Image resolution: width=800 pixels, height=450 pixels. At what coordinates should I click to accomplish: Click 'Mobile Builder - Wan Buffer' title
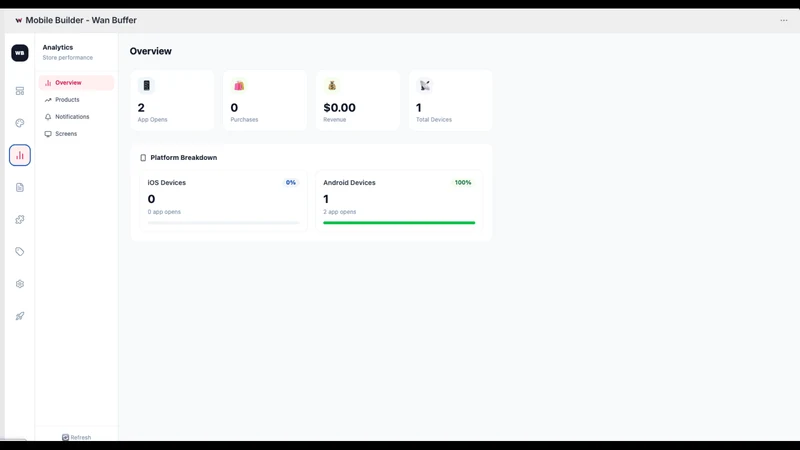(x=81, y=20)
